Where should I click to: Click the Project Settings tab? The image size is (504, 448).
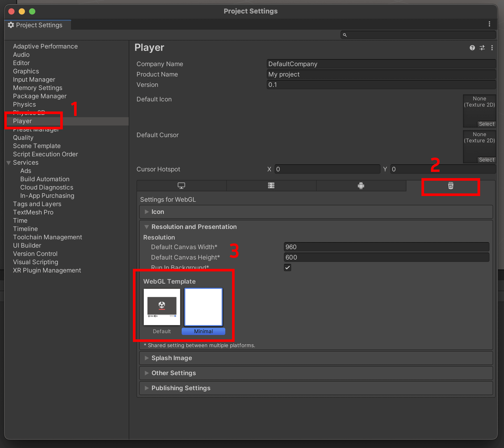pyautogui.click(x=38, y=25)
